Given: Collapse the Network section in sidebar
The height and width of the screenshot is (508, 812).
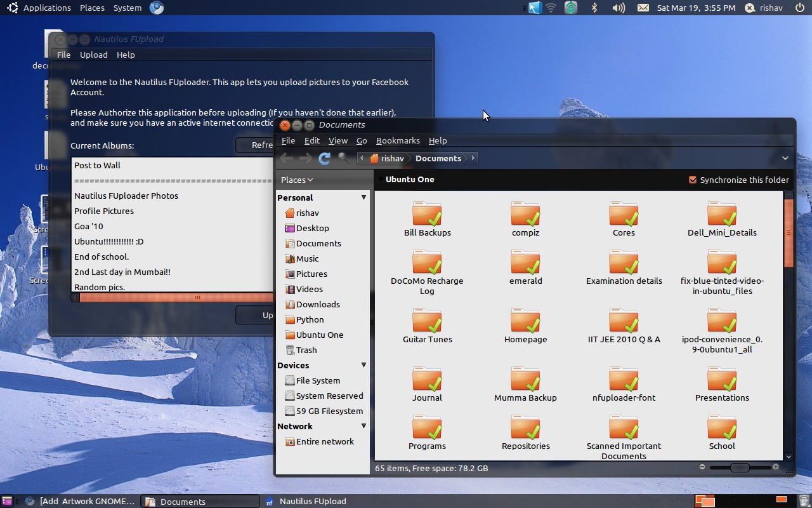Looking at the screenshot, I should (x=363, y=426).
